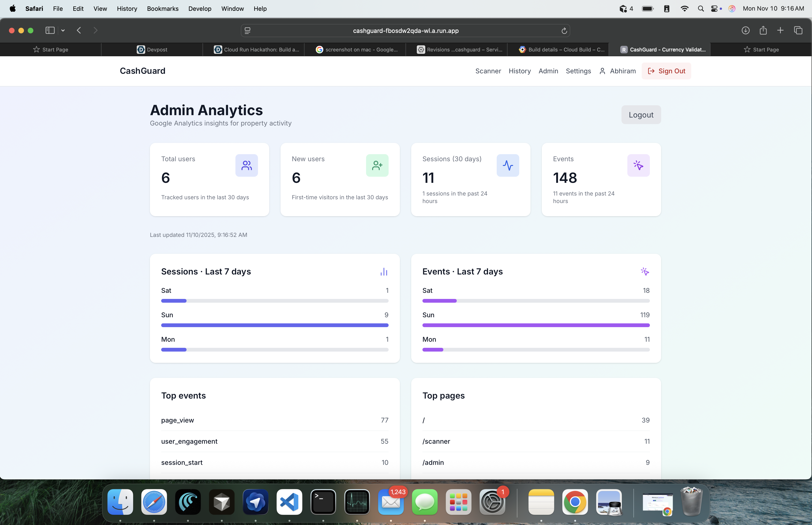Open the Bookmarks menu

click(x=163, y=8)
